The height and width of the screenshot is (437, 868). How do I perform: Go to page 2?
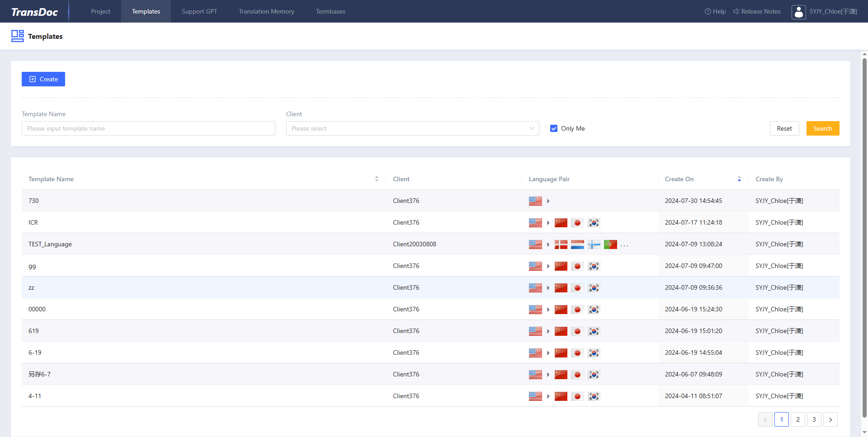coord(798,419)
